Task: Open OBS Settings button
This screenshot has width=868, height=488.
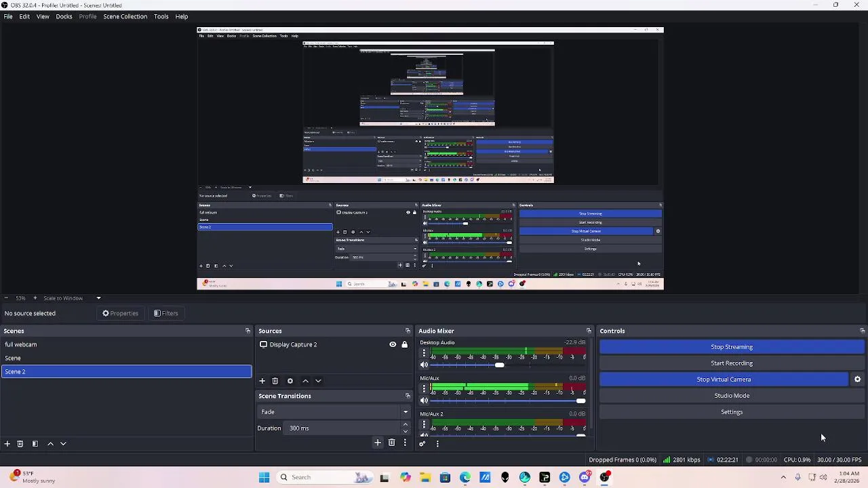Action: 732,412
